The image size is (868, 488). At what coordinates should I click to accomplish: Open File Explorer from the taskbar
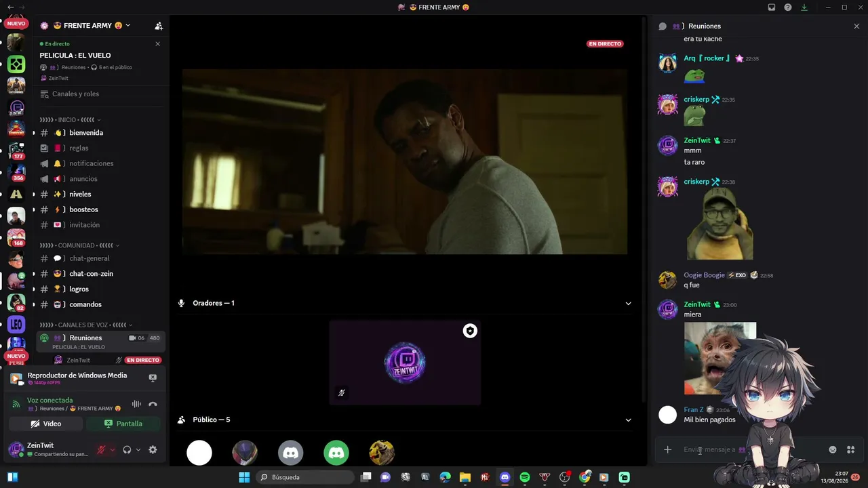(x=465, y=477)
